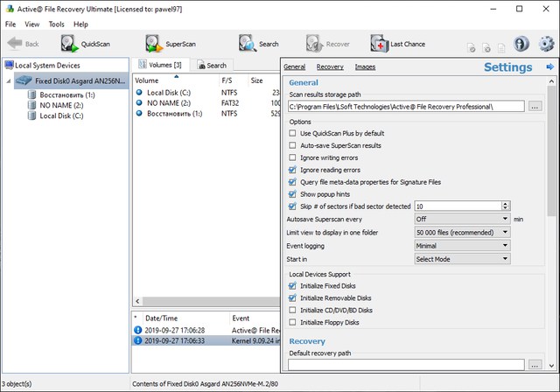This screenshot has height=392, width=560.
Task: Open the Search tool in toolbar
Action: pos(247,43)
